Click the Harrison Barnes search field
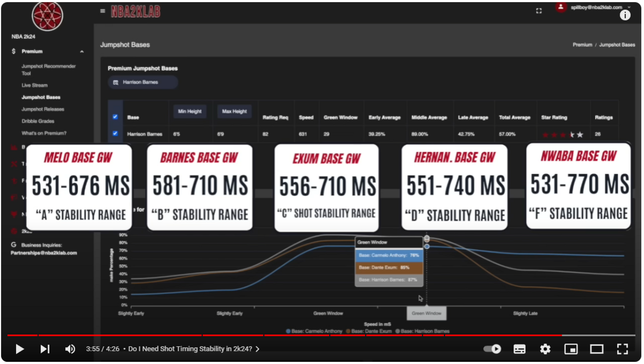 [x=143, y=83]
